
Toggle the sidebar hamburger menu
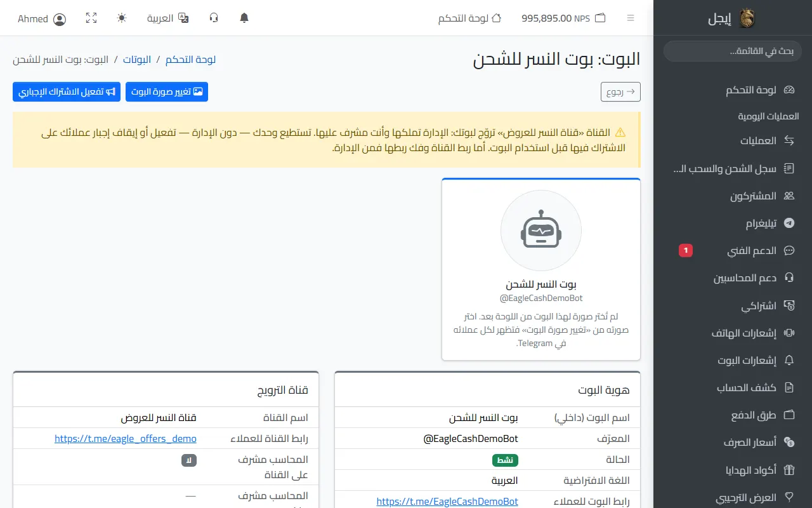(630, 18)
